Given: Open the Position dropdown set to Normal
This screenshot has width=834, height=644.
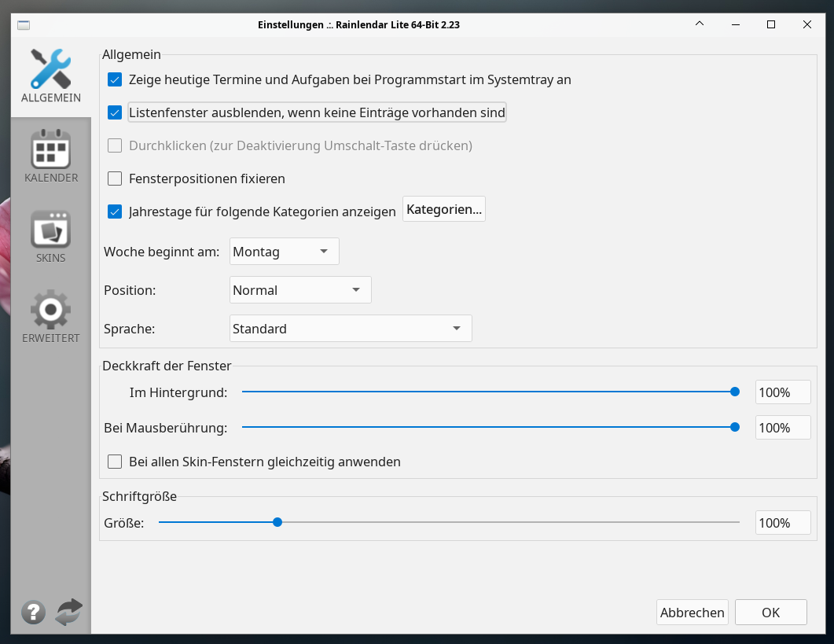Looking at the screenshot, I should click(299, 290).
